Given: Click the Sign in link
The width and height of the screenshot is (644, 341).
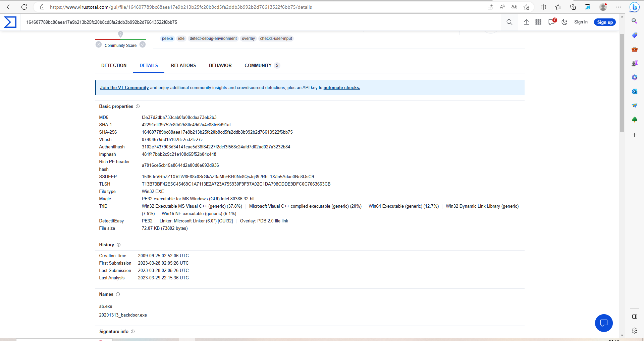Looking at the screenshot, I should coord(581,22).
